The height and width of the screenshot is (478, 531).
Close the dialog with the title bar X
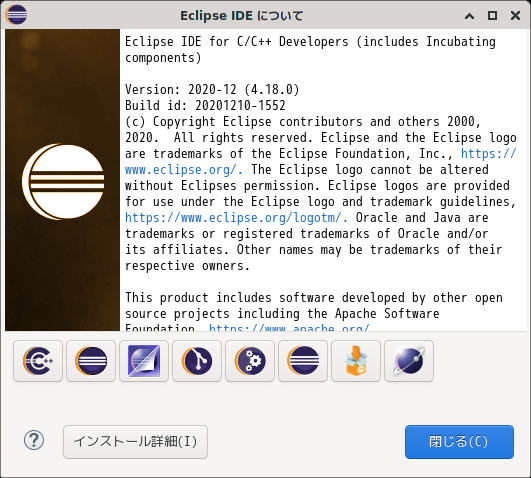click(x=515, y=16)
